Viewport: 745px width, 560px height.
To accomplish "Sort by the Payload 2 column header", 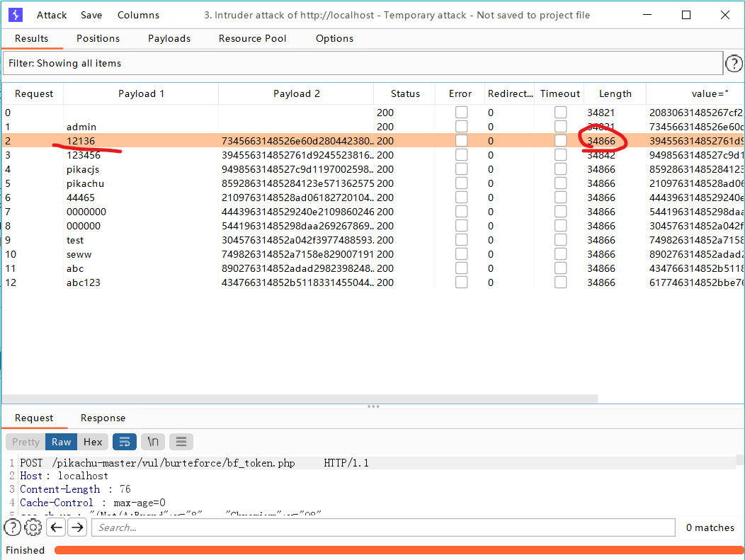I will coord(297,94).
